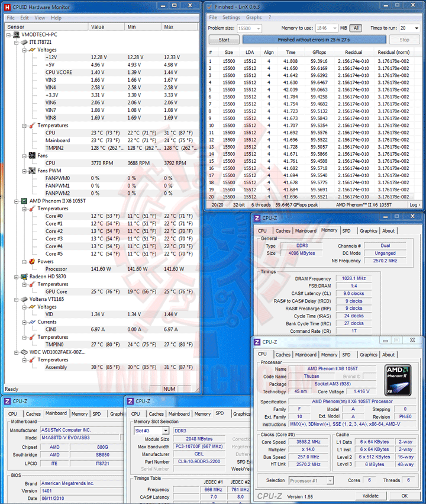Click the WDC WD1002FAEX hard drive icon
Screen dimensions: 426x504
24,352
